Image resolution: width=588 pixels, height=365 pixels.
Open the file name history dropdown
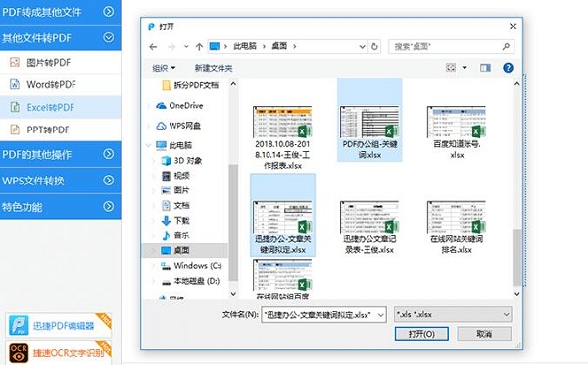click(381, 315)
